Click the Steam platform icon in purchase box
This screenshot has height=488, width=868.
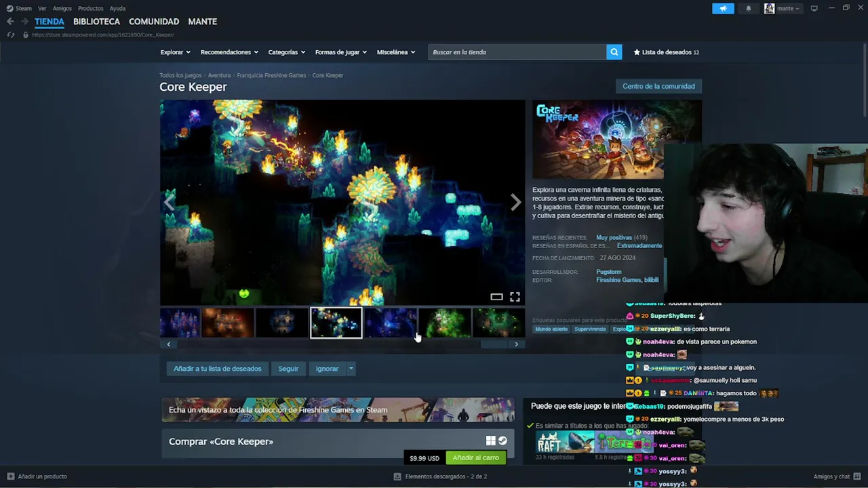tap(502, 441)
